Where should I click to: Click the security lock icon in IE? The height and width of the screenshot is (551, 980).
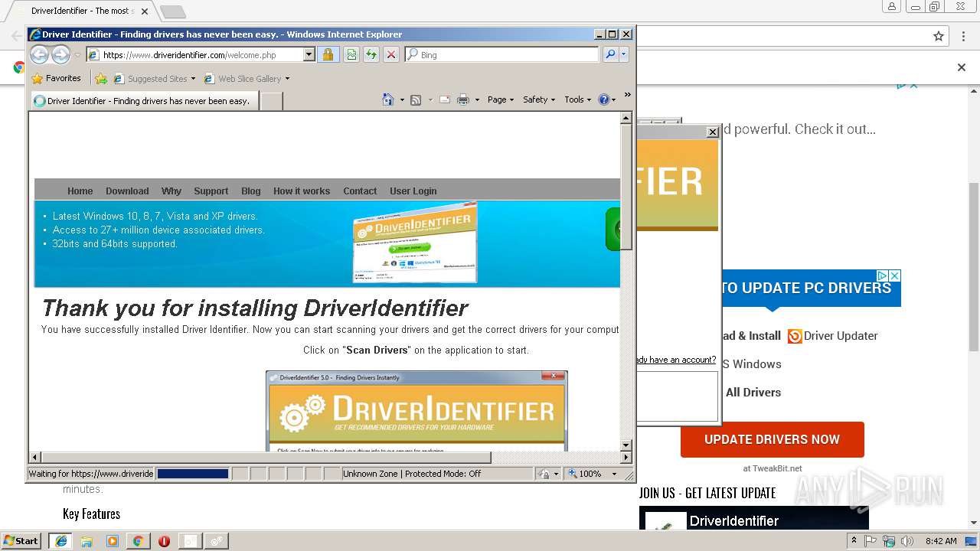pos(328,54)
